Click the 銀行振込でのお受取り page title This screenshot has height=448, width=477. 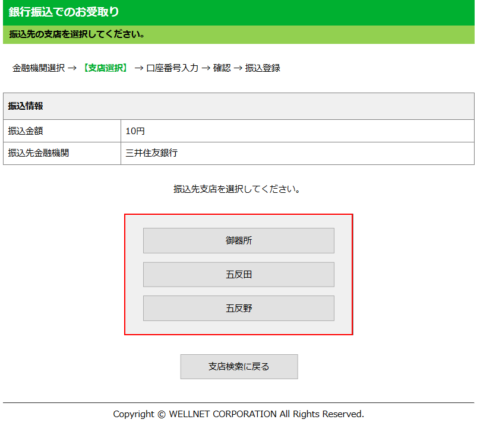tap(64, 12)
